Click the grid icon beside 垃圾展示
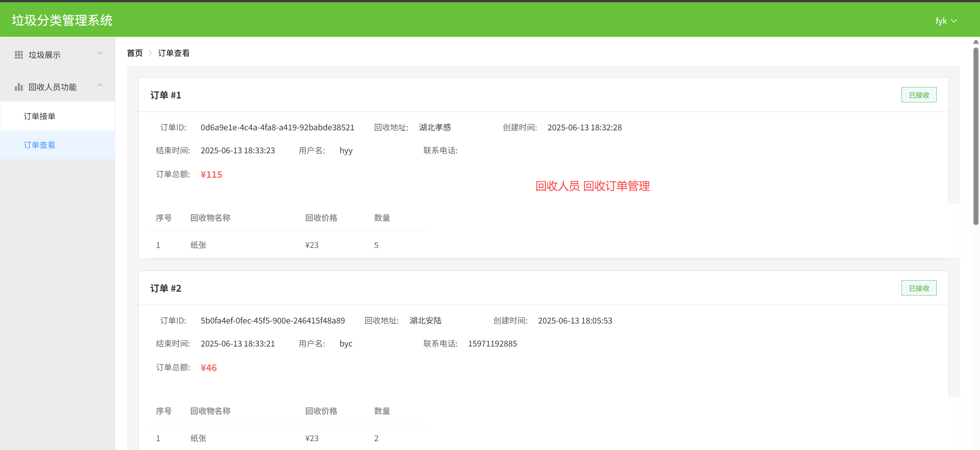The height and width of the screenshot is (450, 980). (19, 55)
